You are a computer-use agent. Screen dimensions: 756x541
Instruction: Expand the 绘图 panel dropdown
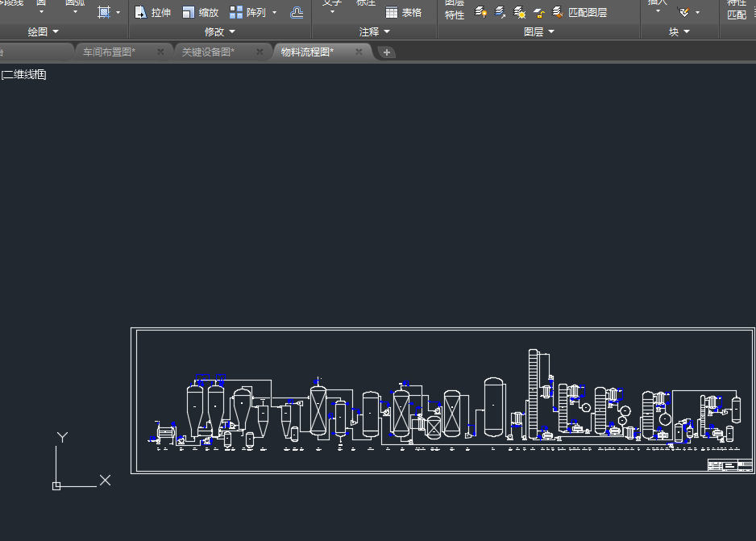(x=43, y=31)
